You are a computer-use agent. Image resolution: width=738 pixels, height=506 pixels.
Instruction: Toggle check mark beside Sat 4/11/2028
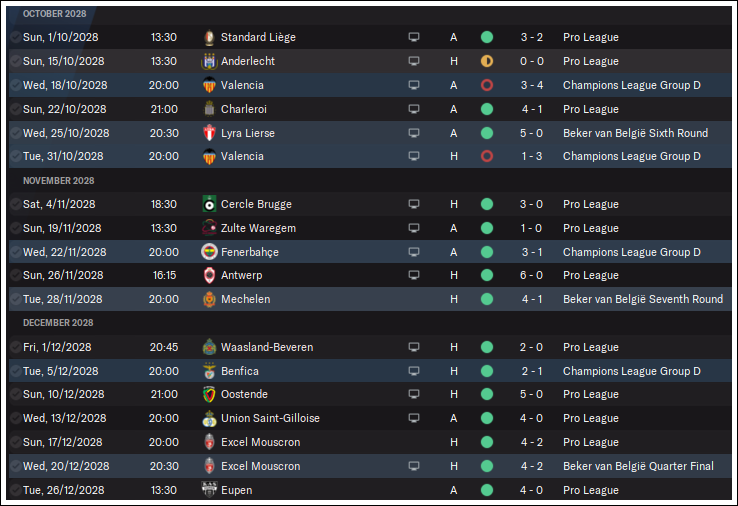click(15, 204)
